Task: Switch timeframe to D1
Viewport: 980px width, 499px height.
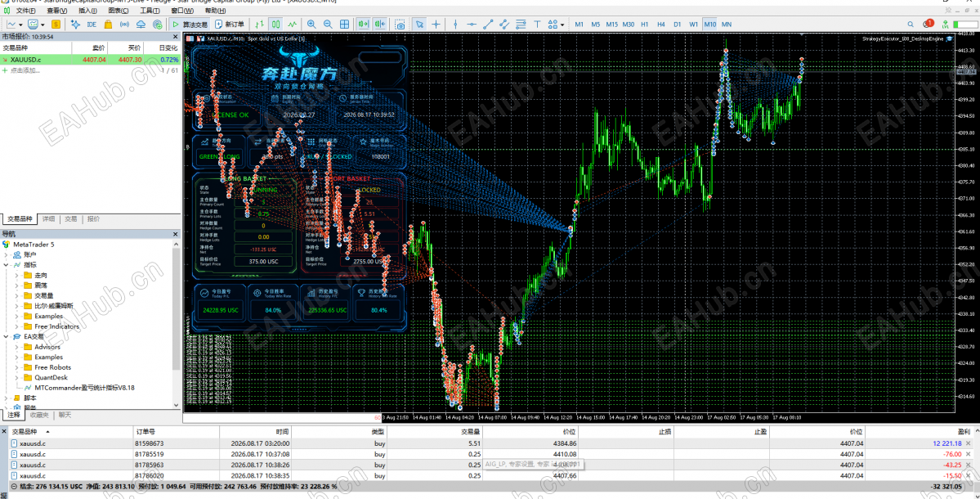Action: (678, 25)
